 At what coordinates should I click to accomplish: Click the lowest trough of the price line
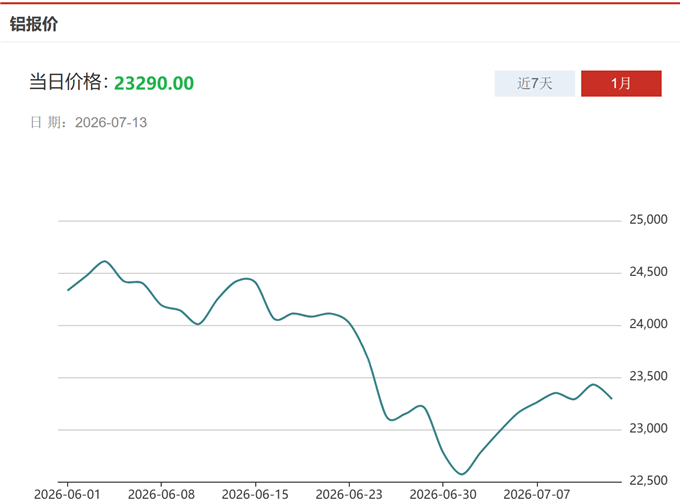461,474
